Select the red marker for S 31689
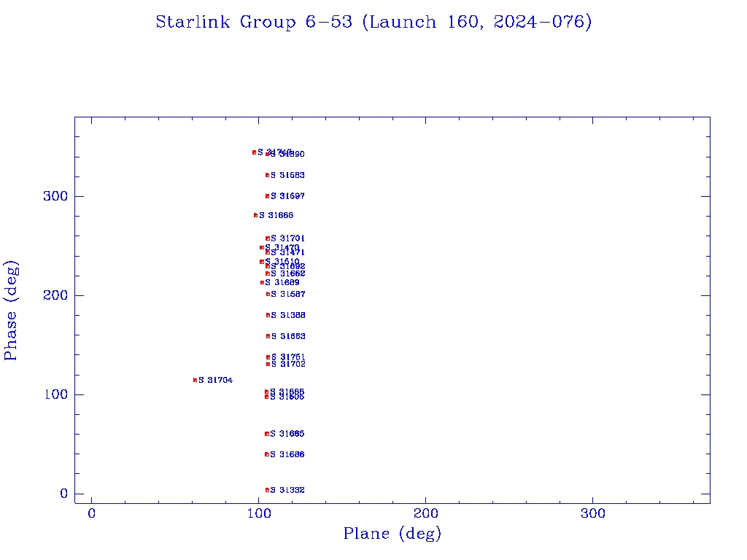 point(262,282)
